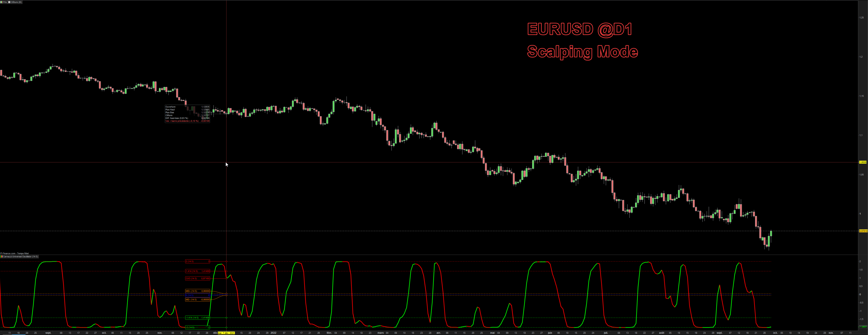Viewport: 868px width, 335px height.
Task: Click the Ouverture 1,12835 tooltip row
Action: [187, 107]
